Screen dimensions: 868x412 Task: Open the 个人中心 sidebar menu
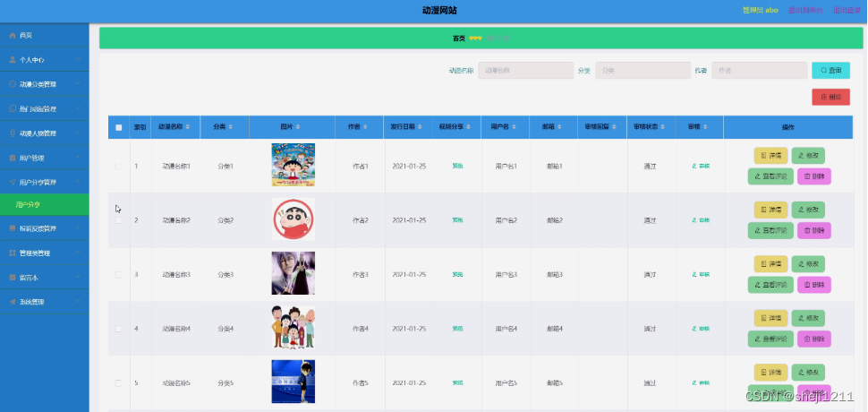click(x=44, y=60)
